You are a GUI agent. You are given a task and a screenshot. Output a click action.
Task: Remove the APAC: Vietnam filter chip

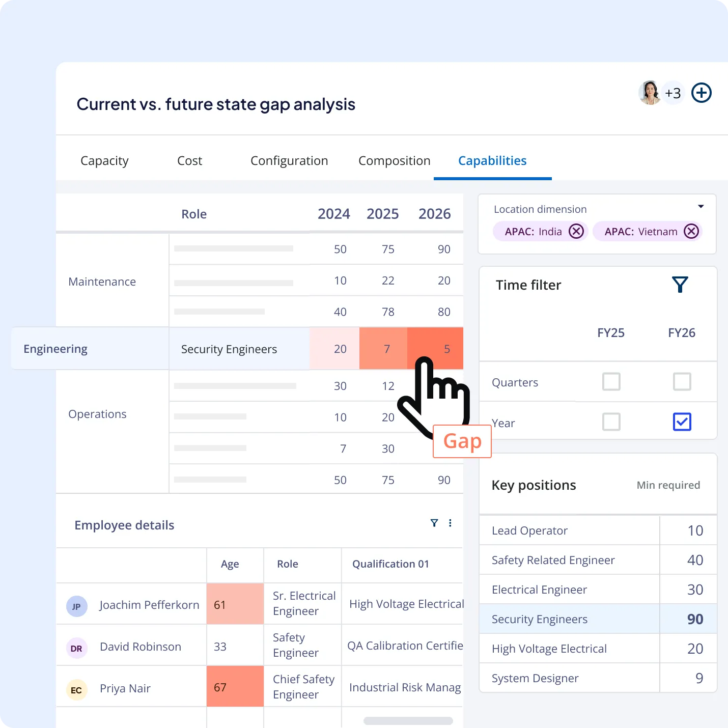[x=691, y=232]
